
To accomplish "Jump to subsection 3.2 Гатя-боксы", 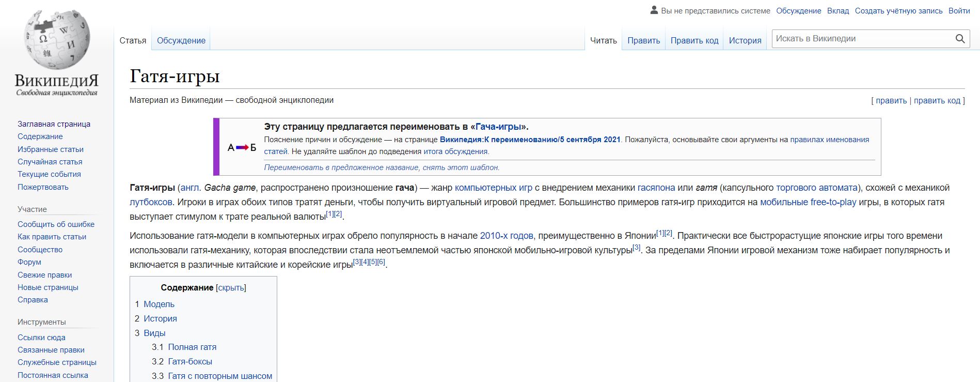I will (190, 361).
